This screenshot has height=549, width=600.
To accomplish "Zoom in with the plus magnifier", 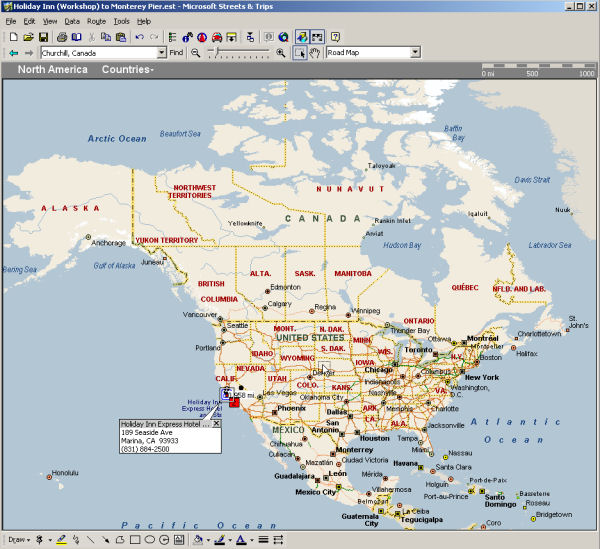I will click(x=281, y=53).
